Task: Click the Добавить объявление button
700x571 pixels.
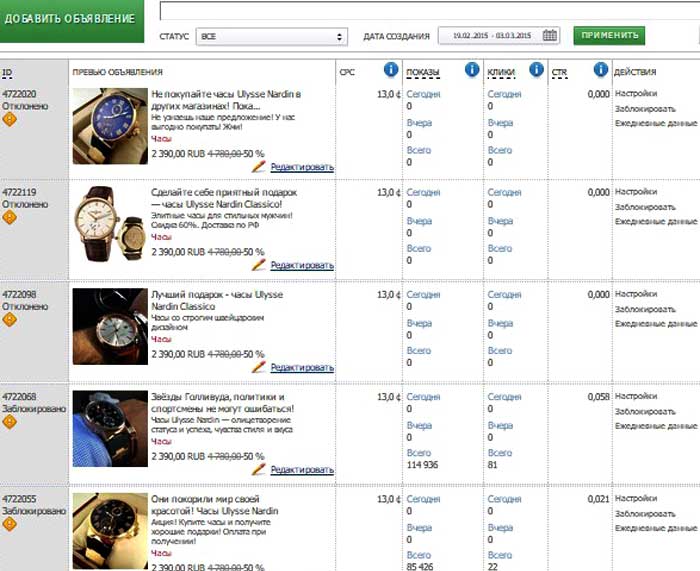Action: pyautogui.click(x=72, y=21)
